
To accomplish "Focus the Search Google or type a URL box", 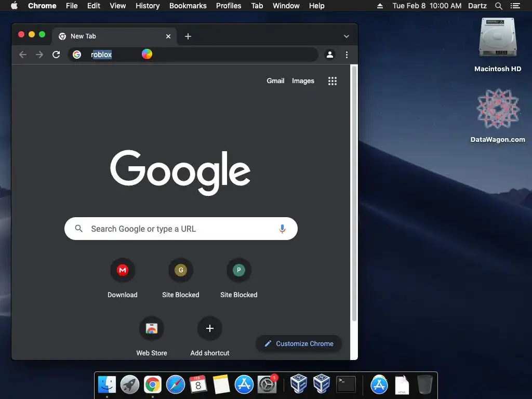I will (x=181, y=229).
